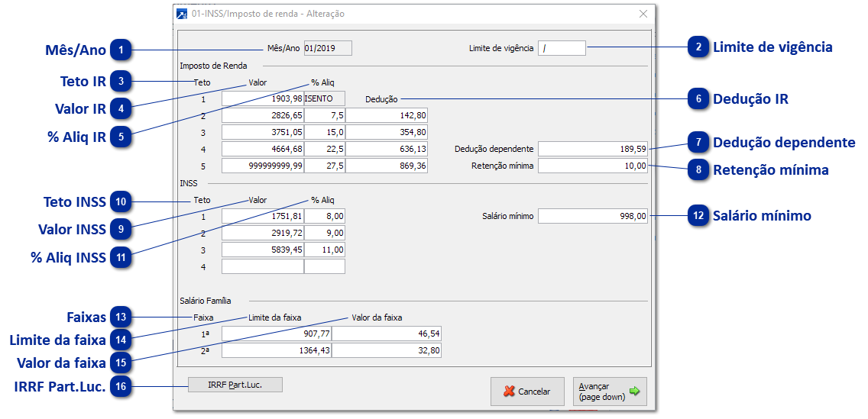Click callout badge 2 beside Limite de vigência
Image resolution: width=868 pixels, height=419 pixels.
tap(698, 47)
